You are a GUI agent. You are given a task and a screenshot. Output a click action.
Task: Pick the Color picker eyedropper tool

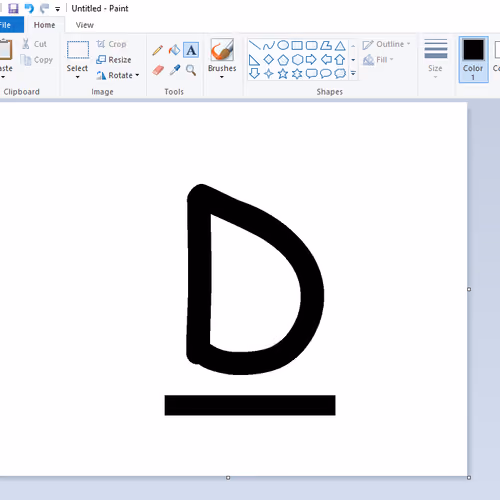pyautogui.click(x=174, y=70)
